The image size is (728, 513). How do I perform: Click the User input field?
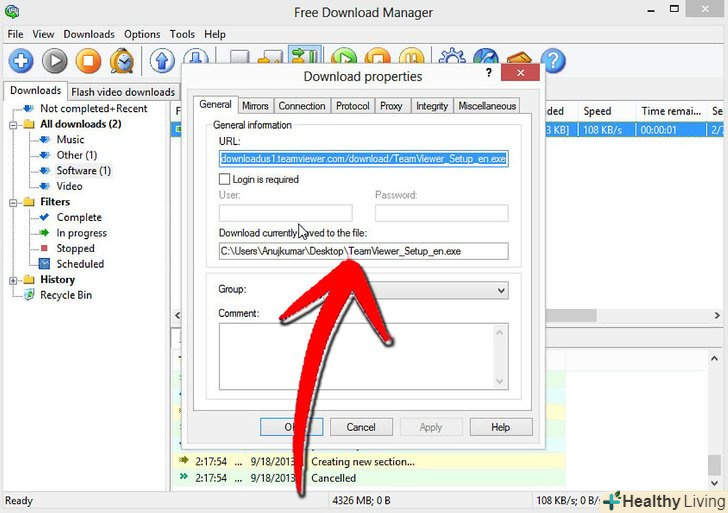point(286,213)
